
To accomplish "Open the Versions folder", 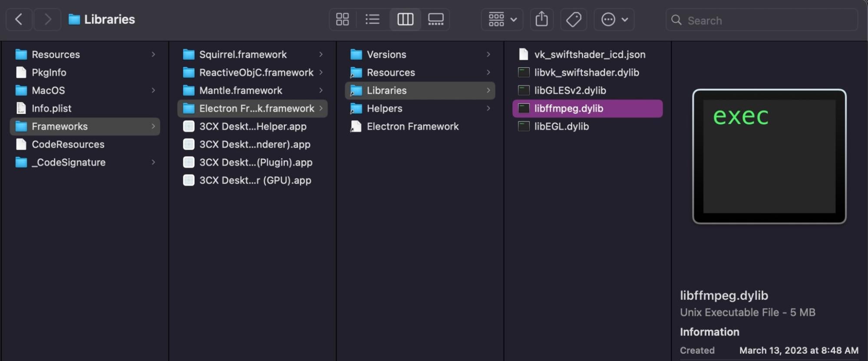I will (x=386, y=55).
